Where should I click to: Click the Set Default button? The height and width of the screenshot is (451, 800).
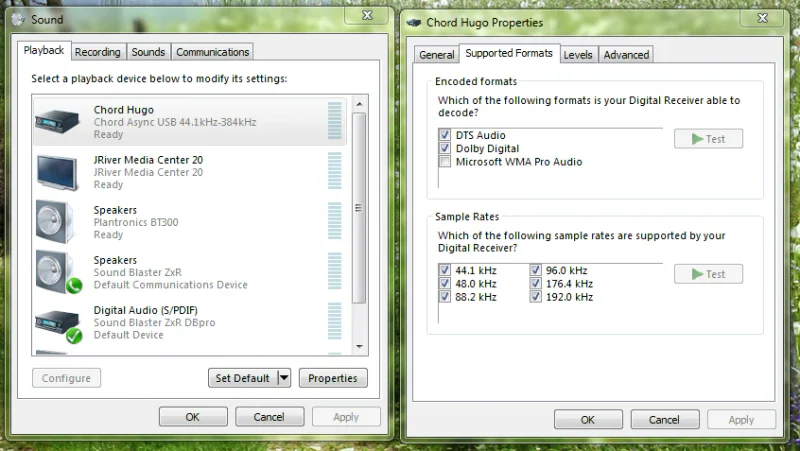(243, 378)
